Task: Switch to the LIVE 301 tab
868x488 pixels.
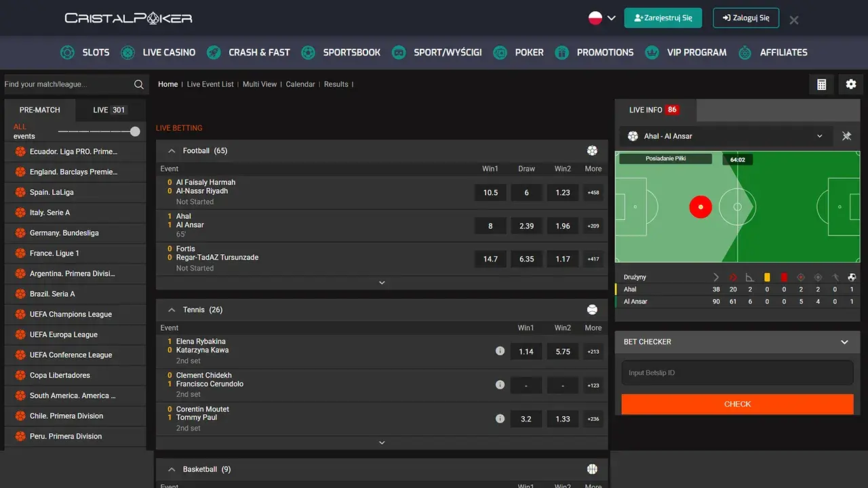Action: [110, 110]
